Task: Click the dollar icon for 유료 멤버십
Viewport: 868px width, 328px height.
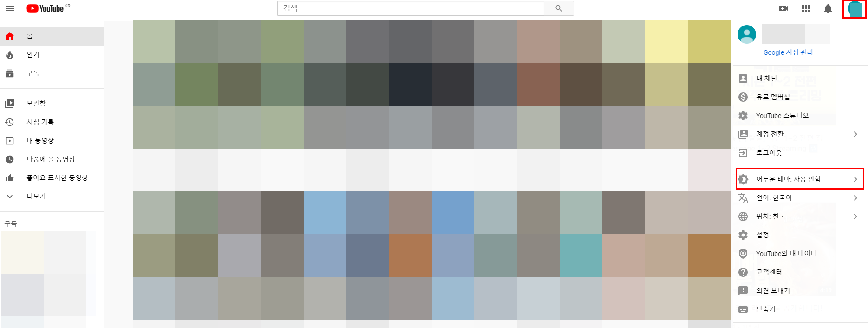Action: (743, 97)
